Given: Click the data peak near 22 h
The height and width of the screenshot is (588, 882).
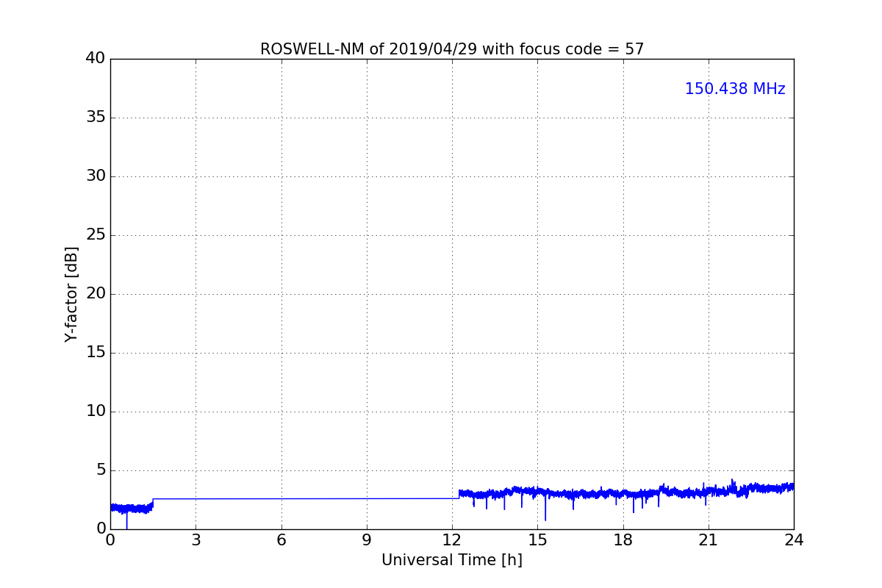Looking at the screenshot, I should tap(732, 484).
